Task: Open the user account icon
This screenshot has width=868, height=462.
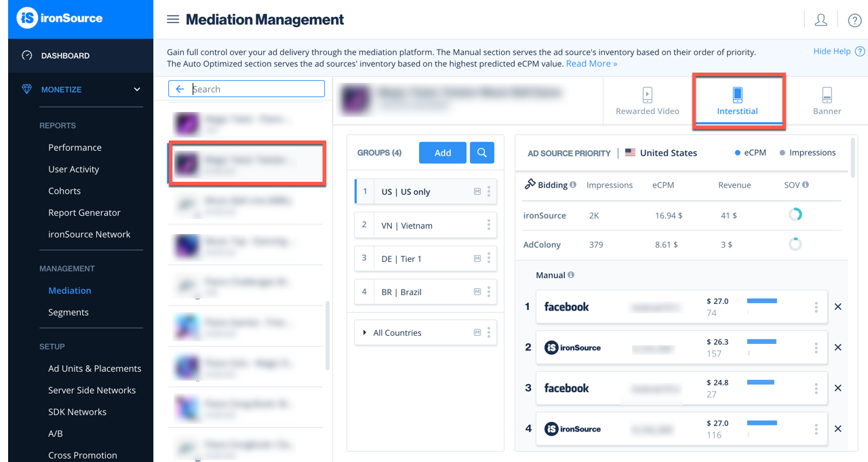Action: 821,20
